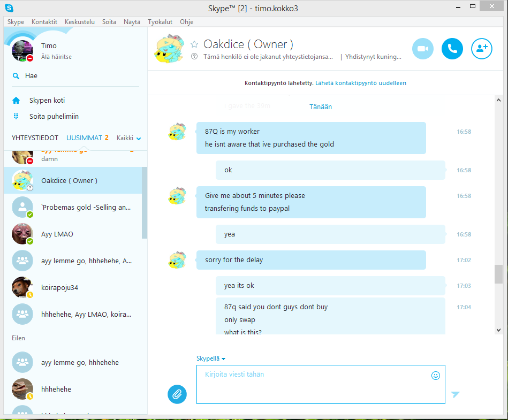The width and height of the screenshot is (508, 420).
Task: Click koirapoju34 dog avatar
Action: click(x=22, y=287)
